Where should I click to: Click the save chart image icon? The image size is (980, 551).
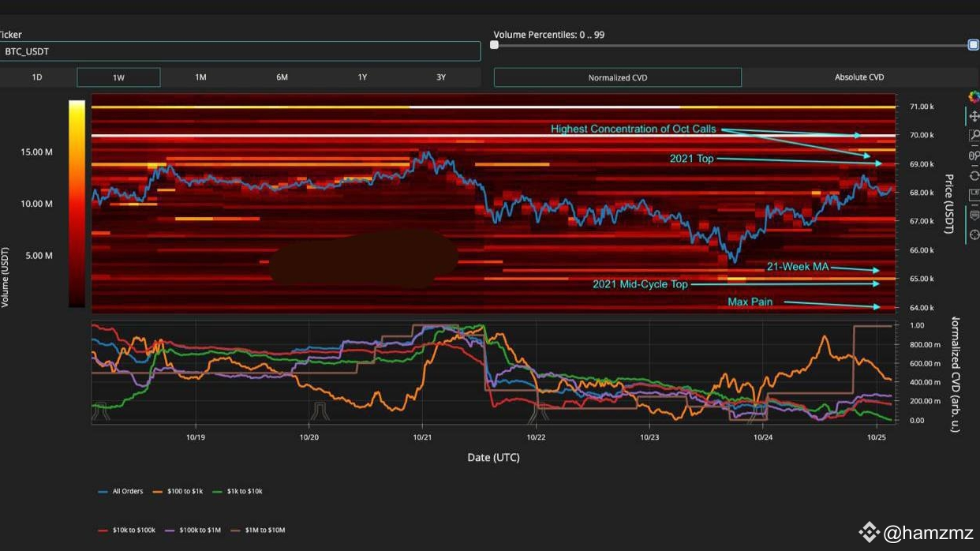pyautogui.click(x=973, y=195)
